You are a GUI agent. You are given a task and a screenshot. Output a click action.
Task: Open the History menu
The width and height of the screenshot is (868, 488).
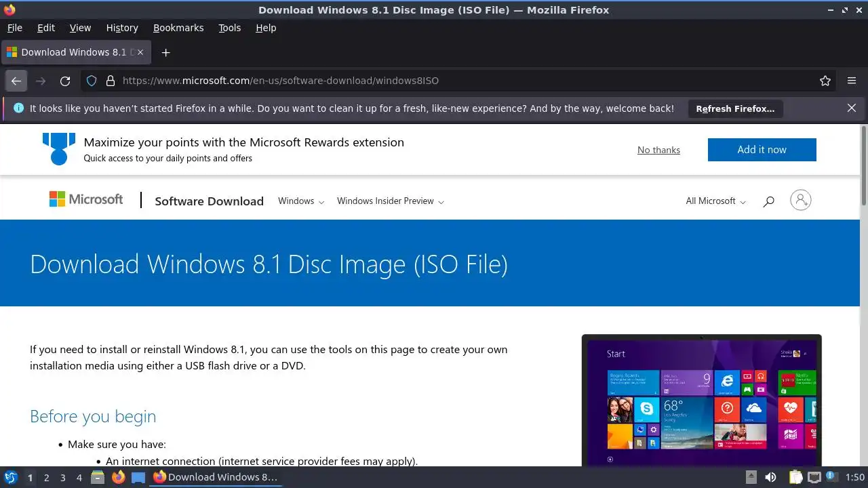click(122, 28)
